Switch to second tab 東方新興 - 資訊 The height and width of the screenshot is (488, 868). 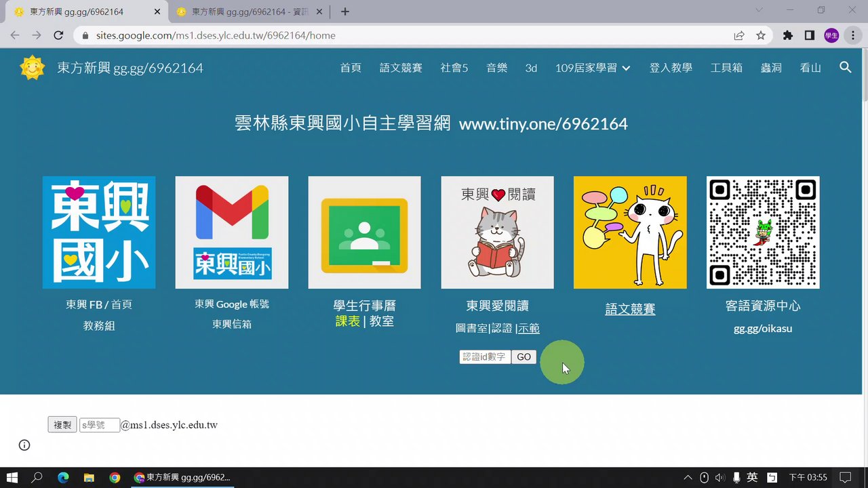pos(250,12)
